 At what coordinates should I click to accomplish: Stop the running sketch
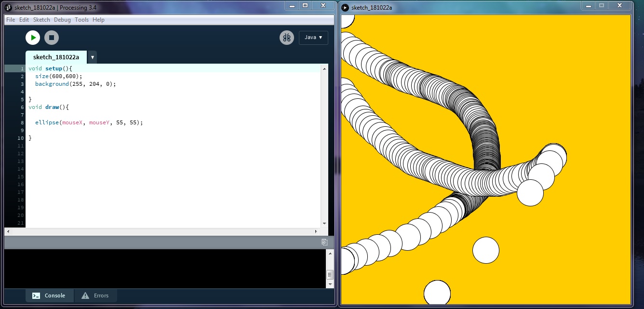[x=51, y=37]
